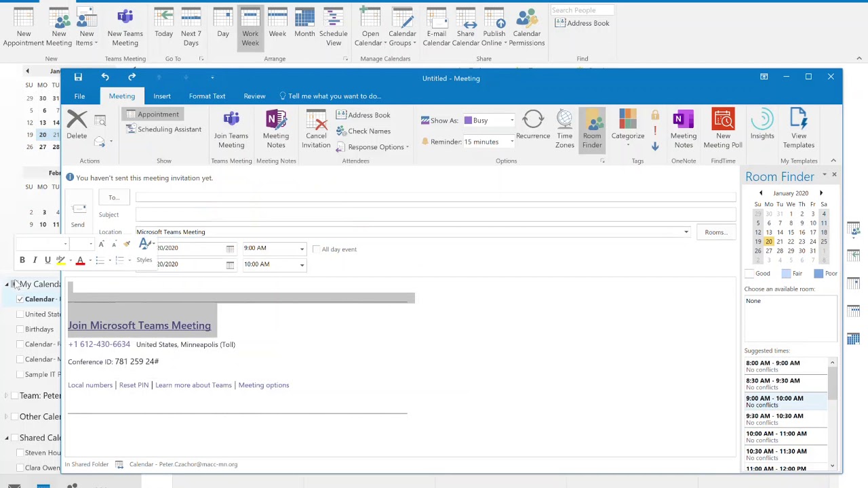Check the United States holidays calendar
Screen dimensions: 868x488
[20, 314]
